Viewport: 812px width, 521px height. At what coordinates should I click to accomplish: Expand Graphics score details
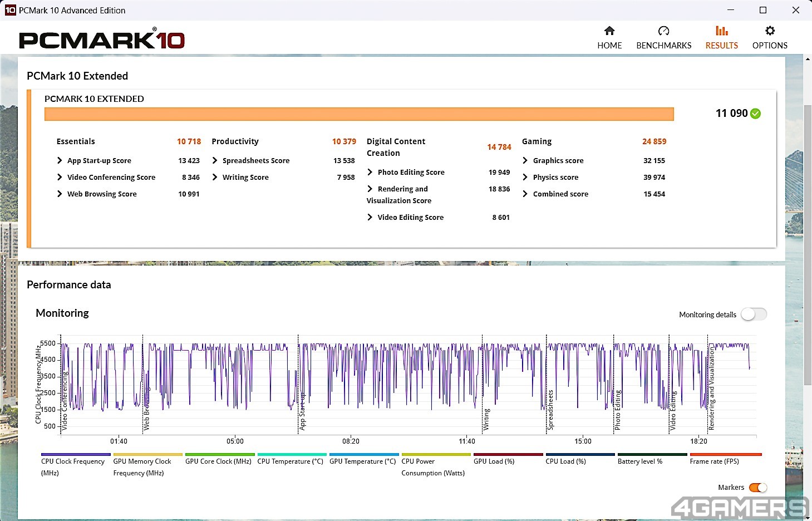point(525,160)
